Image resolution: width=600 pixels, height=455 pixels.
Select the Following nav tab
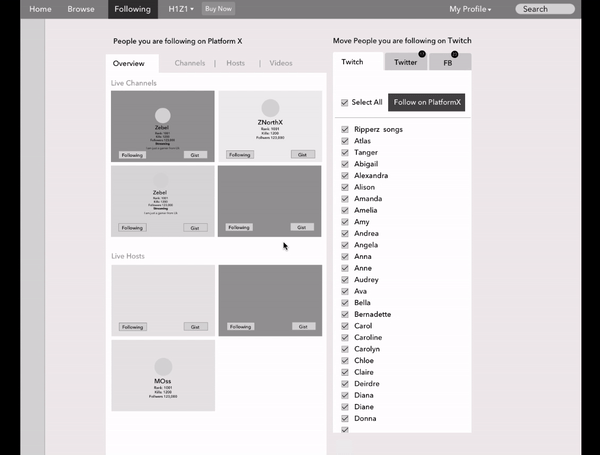pos(132,9)
